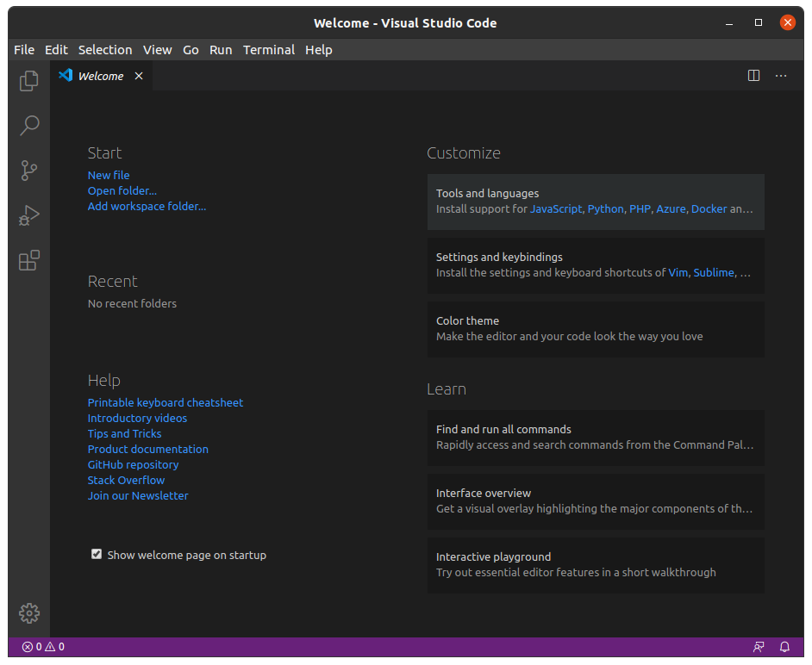
Task: Open the Run menu
Action: [x=221, y=50]
